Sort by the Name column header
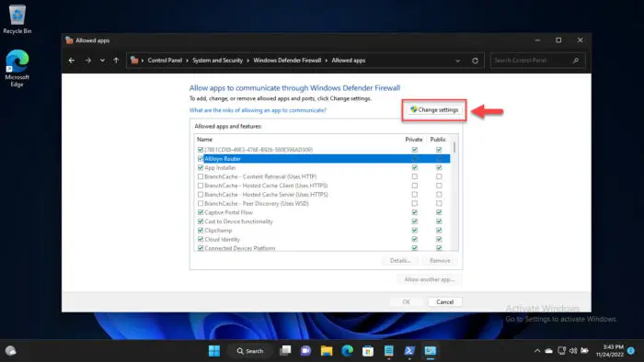Viewport: 644px width, 362px height. pyautogui.click(x=204, y=140)
